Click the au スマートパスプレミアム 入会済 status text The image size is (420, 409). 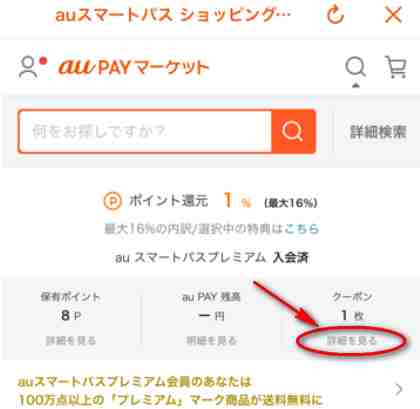(x=212, y=257)
